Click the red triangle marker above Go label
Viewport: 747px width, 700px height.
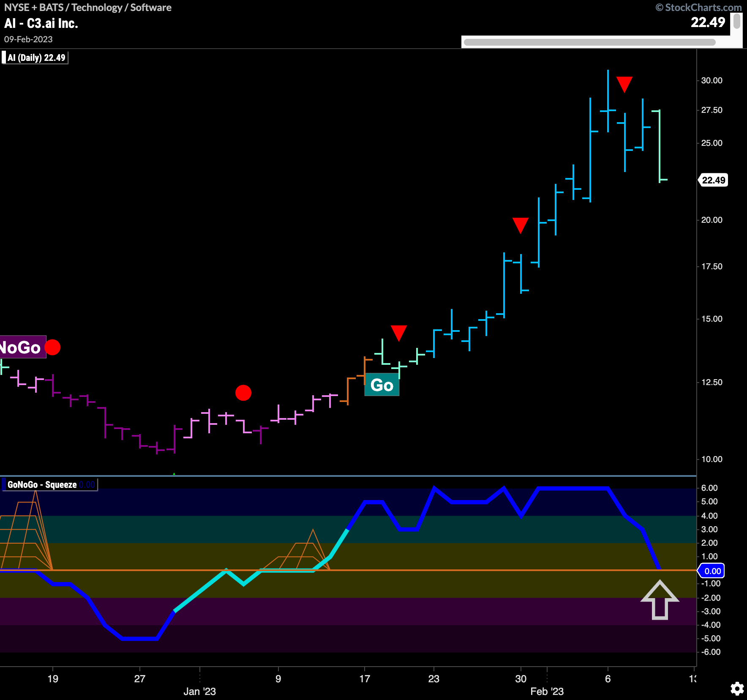pos(399,333)
